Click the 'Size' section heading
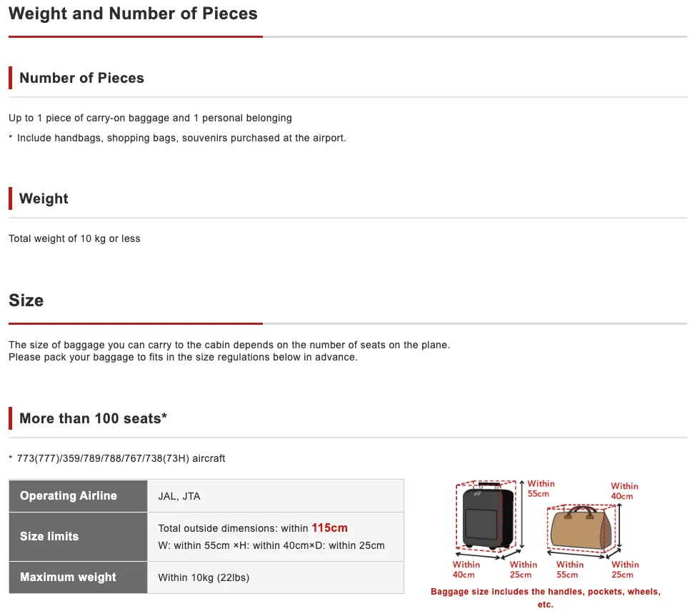The image size is (695, 616). click(x=26, y=301)
